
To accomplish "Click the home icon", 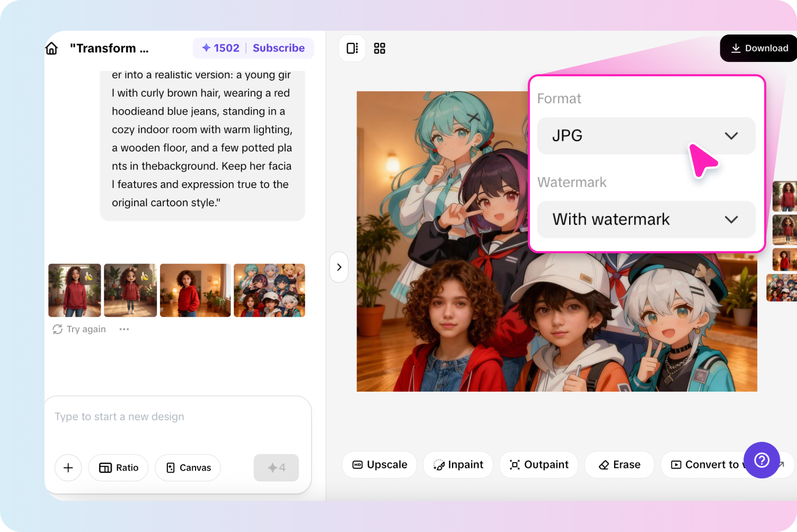I will click(x=51, y=48).
